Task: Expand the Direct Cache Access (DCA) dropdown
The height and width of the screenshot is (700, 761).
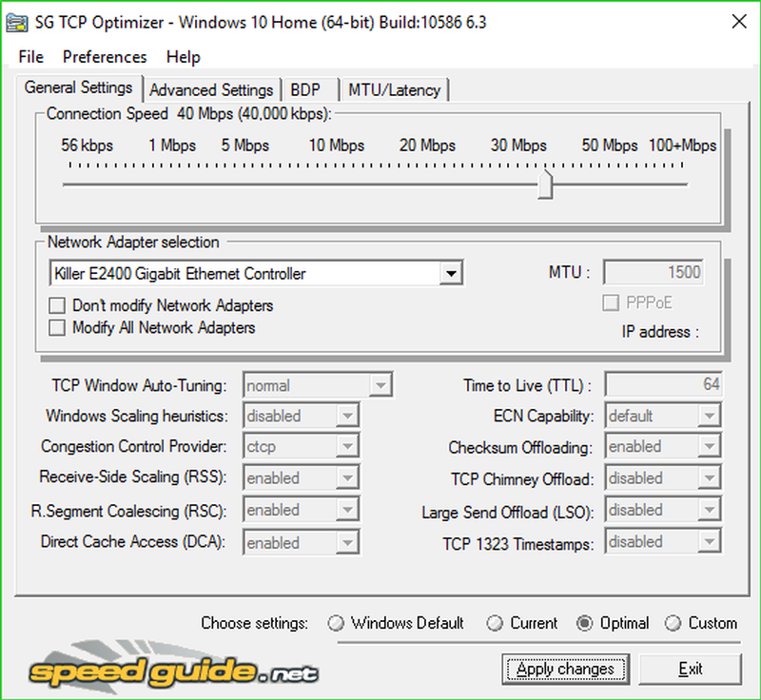Action: tap(347, 543)
